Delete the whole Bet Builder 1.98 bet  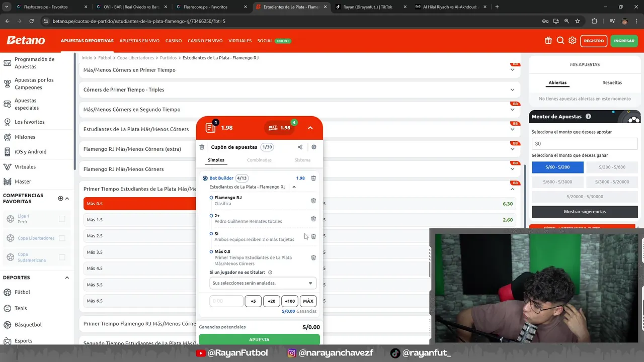313,178
